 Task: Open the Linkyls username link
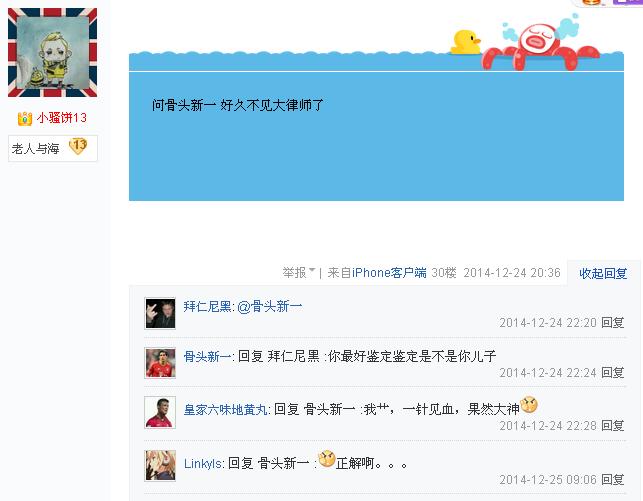pyautogui.click(x=203, y=464)
